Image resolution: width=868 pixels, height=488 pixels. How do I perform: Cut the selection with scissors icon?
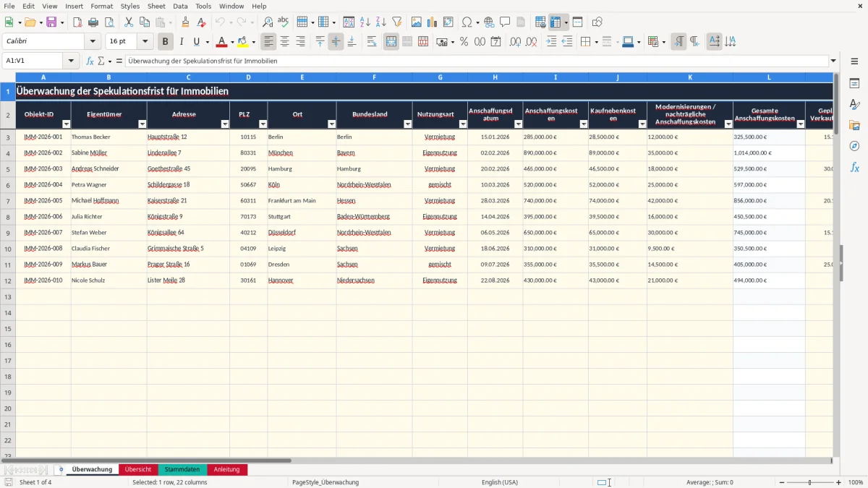[129, 22]
